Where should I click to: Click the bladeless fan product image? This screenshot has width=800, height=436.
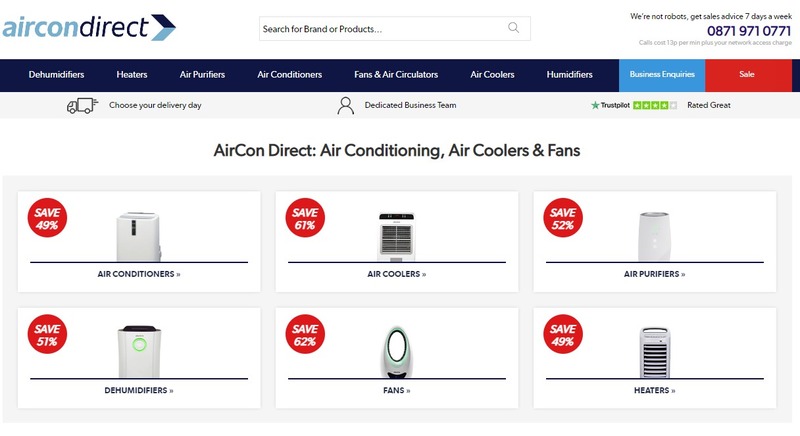pos(396,352)
